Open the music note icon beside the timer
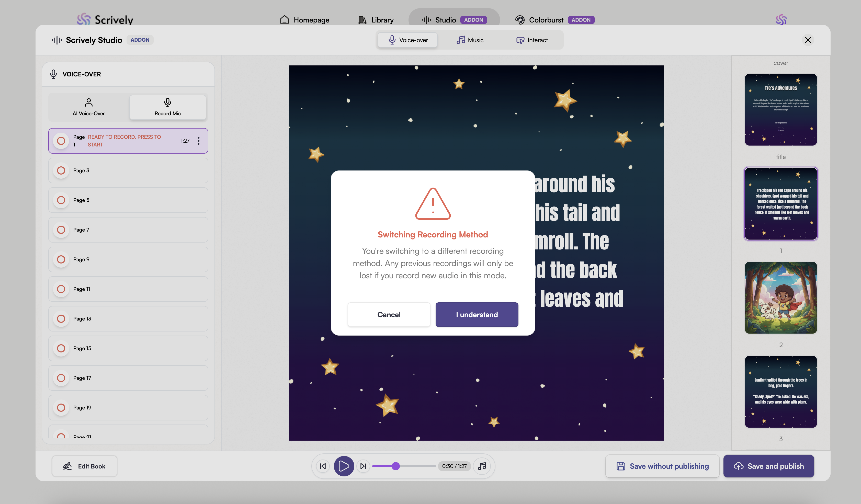Viewport: 861px width, 504px height. pyautogui.click(x=482, y=466)
